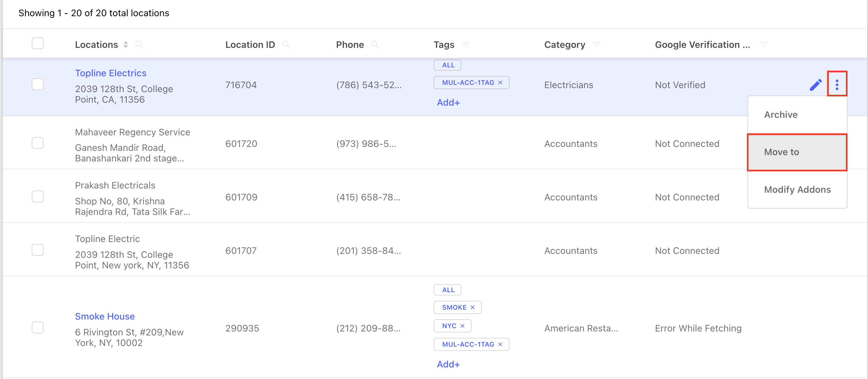
Task: Open the Smoke House location link
Action: click(x=105, y=316)
